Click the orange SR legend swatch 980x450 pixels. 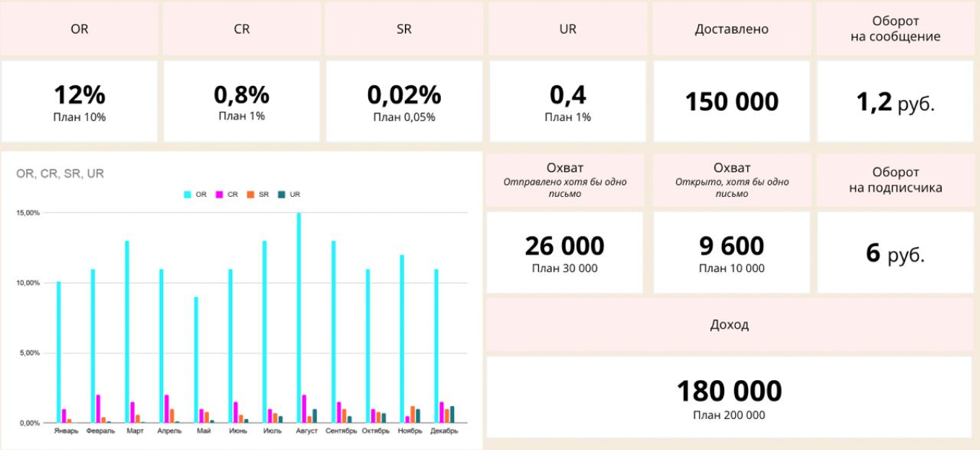click(x=251, y=195)
